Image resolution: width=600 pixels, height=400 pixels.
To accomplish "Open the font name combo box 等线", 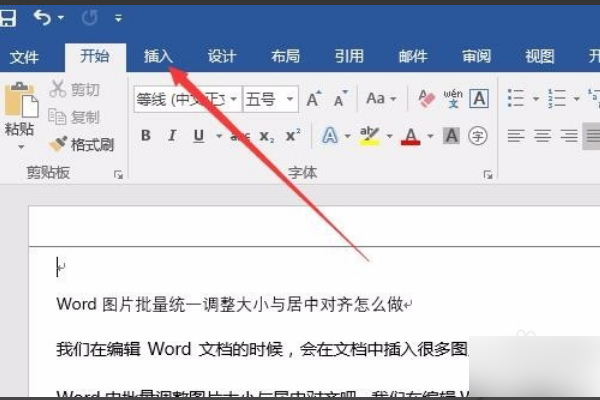I will (x=187, y=99).
